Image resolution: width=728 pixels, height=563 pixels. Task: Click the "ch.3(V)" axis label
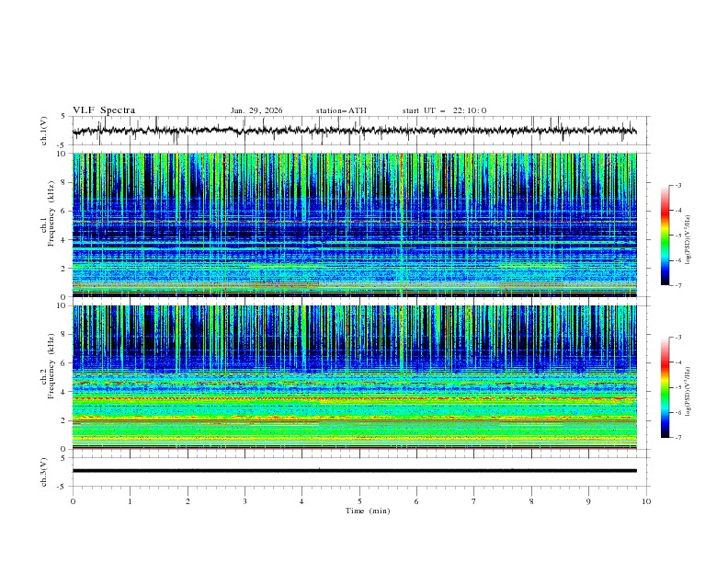[x=44, y=472]
